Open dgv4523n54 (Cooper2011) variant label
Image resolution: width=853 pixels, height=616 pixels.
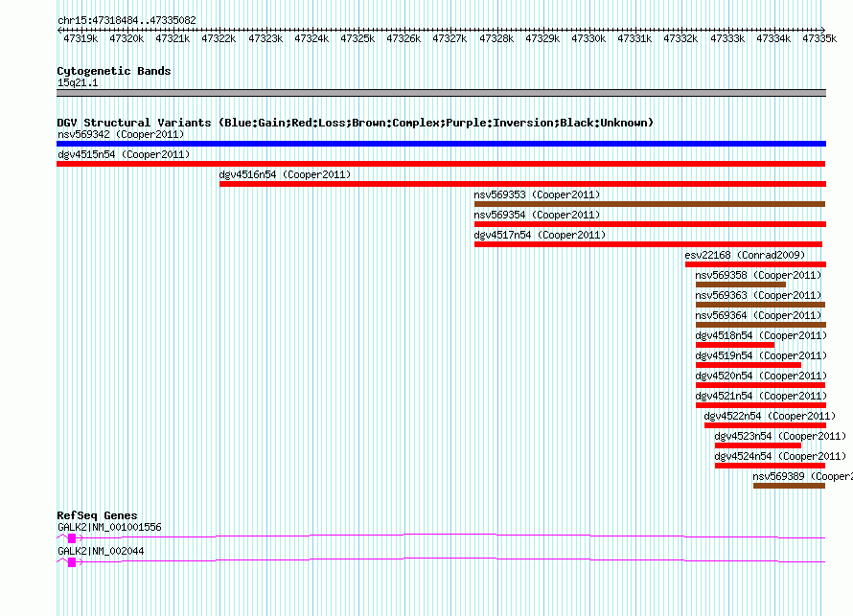pyautogui.click(x=780, y=436)
